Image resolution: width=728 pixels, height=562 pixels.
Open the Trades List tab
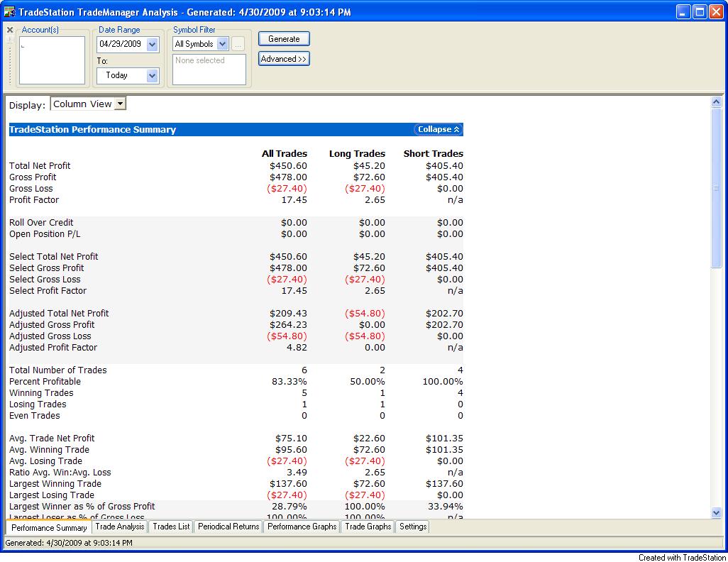(171, 527)
